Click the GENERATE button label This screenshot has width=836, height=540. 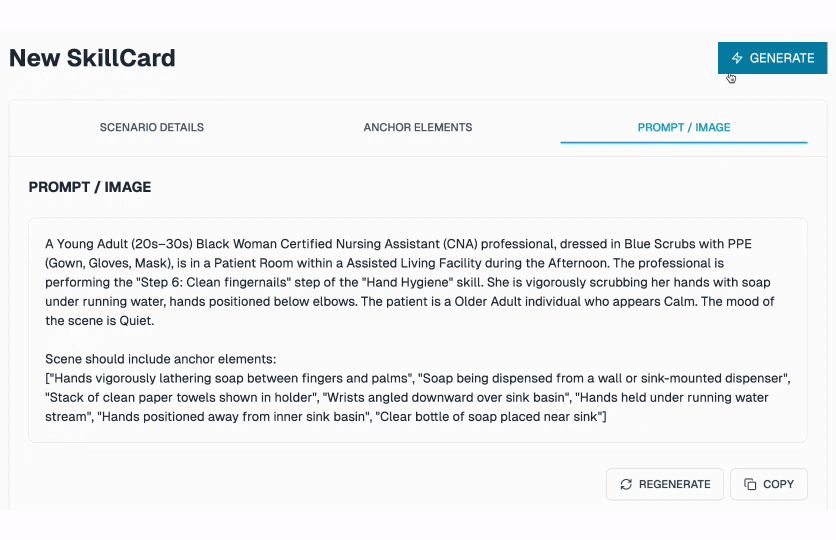pos(782,58)
